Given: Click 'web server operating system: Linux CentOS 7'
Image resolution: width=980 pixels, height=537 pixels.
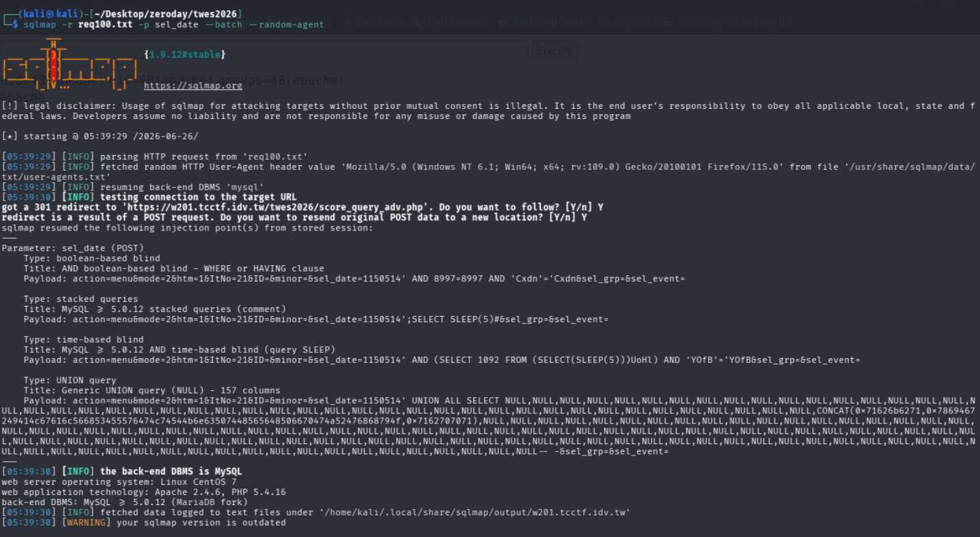Looking at the screenshot, I should [118, 482].
